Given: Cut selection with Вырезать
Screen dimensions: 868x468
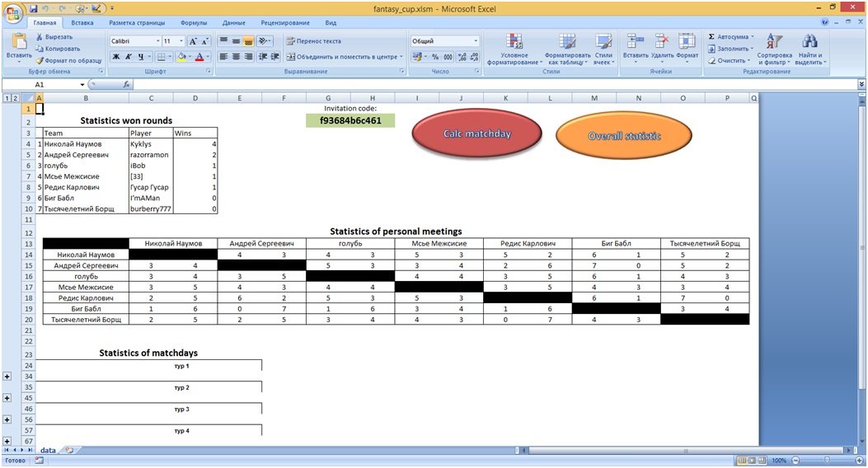Looking at the screenshot, I should 54,37.
